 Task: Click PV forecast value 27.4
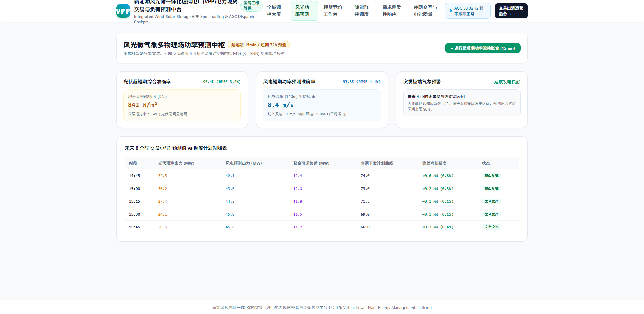(162, 201)
